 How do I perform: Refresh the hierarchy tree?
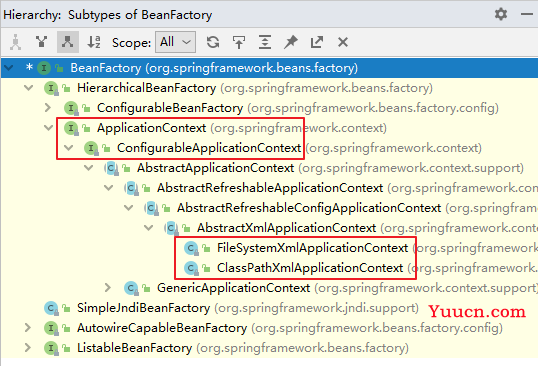tap(213, 42)
